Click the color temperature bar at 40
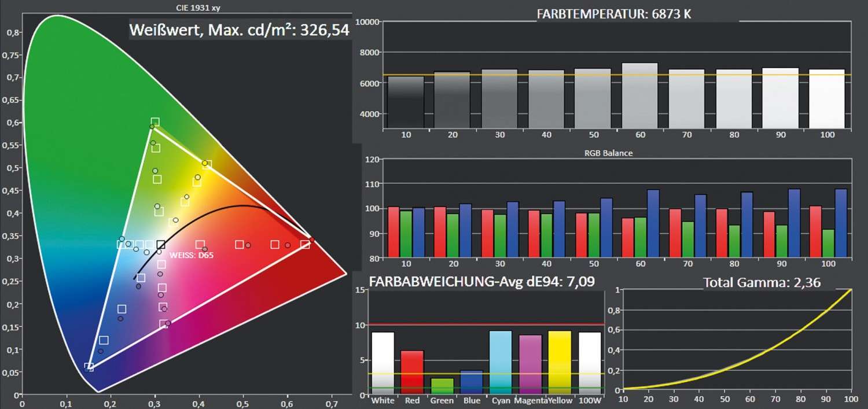 (x=546, y=100)
